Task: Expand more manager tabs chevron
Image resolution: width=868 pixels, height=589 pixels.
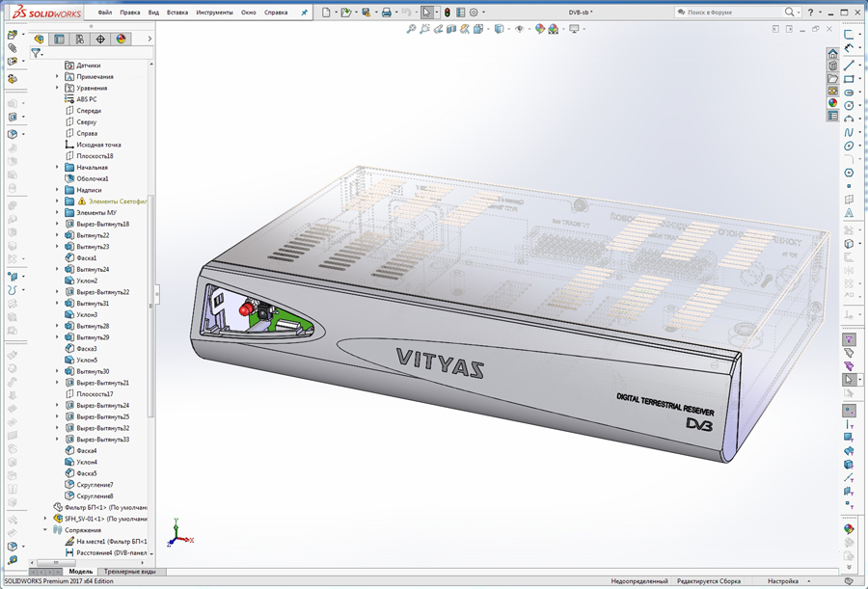Action: point(149,39)
